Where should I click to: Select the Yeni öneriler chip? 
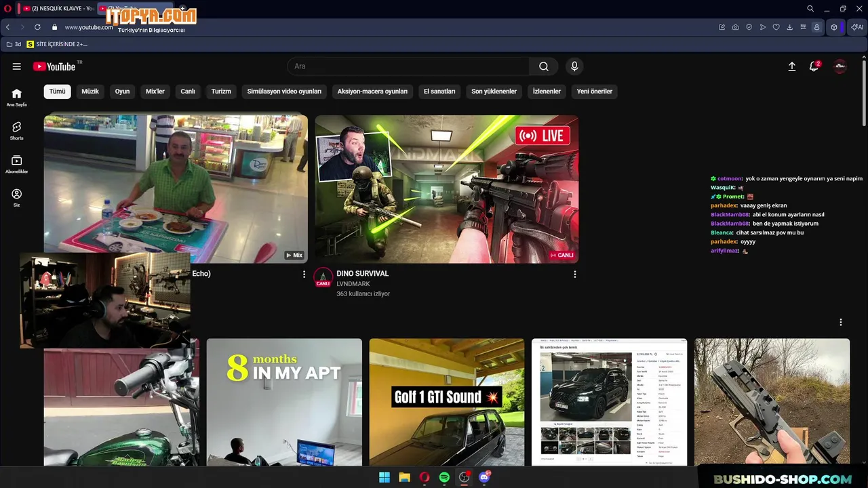tap(595, 91)
